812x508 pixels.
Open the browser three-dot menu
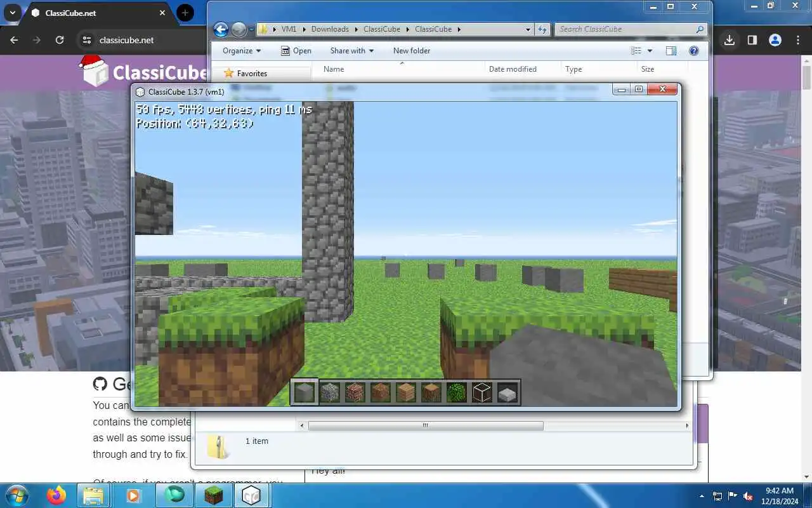[x=798, y=40]
